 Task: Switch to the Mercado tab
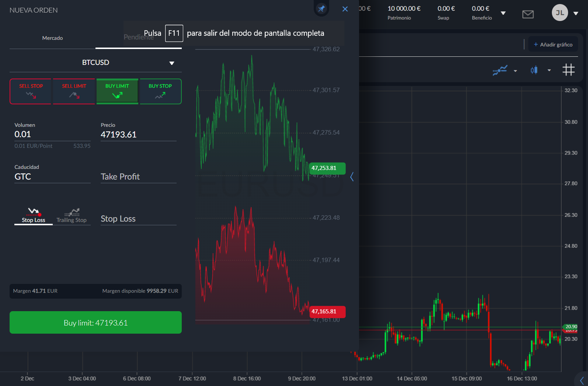(52, 38)
